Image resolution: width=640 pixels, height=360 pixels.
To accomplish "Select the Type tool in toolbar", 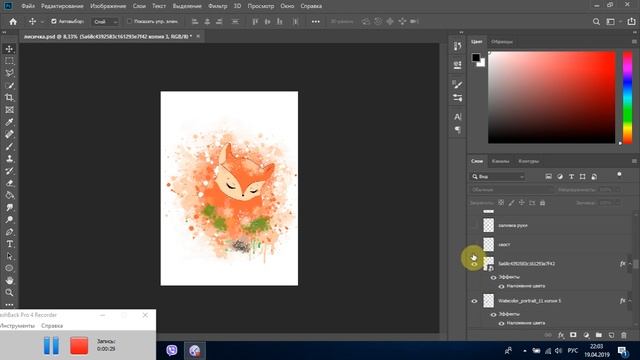I will [9, 244].
